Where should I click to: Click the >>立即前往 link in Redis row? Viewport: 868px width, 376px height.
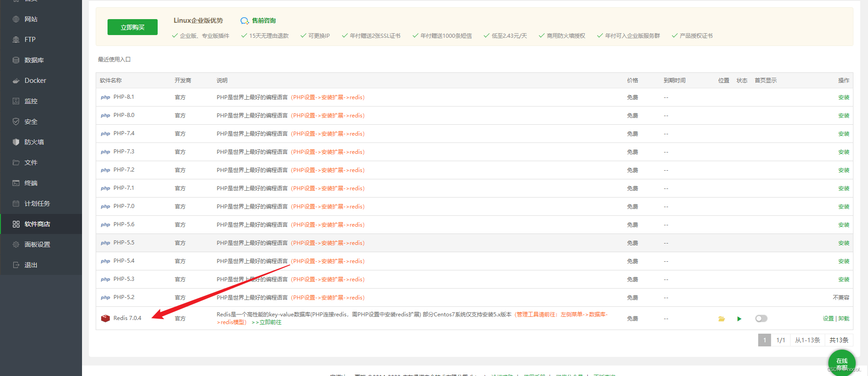click(267, 322)
